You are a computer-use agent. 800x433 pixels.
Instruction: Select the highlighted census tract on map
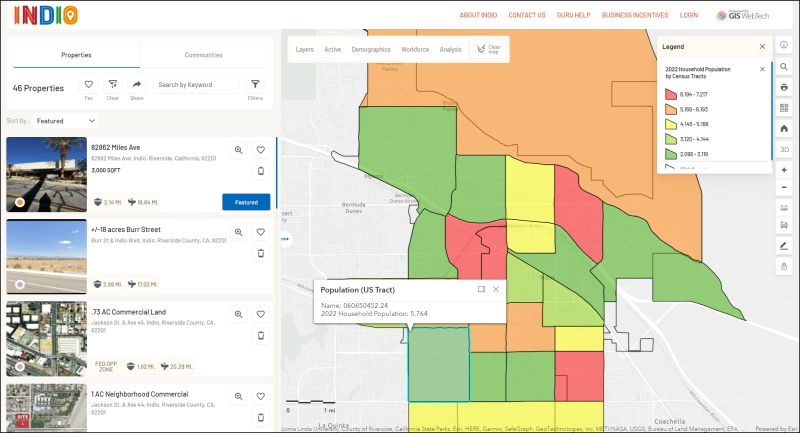pyautogui.click(x=439, y=365)
